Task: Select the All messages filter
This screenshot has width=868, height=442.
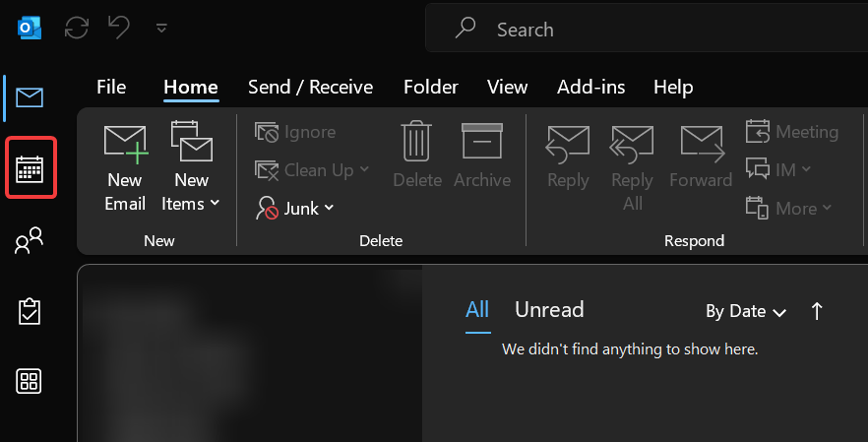Action: 477,310
